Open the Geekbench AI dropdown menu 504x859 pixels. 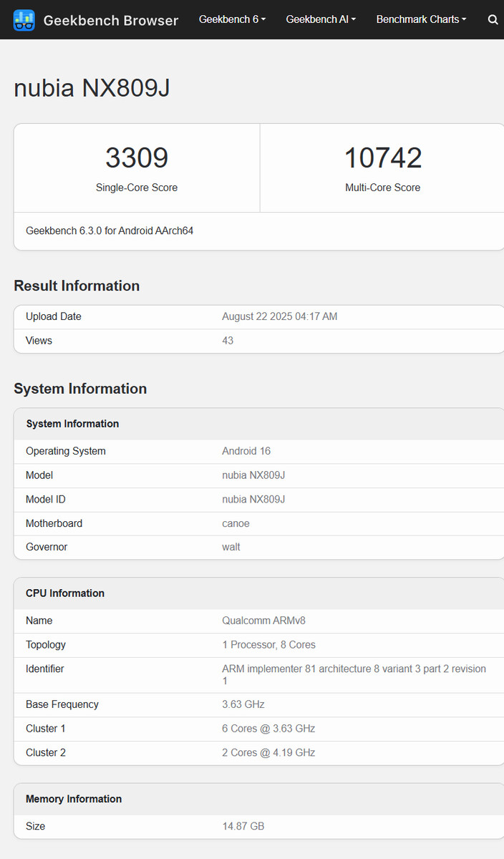coord(321,19)
